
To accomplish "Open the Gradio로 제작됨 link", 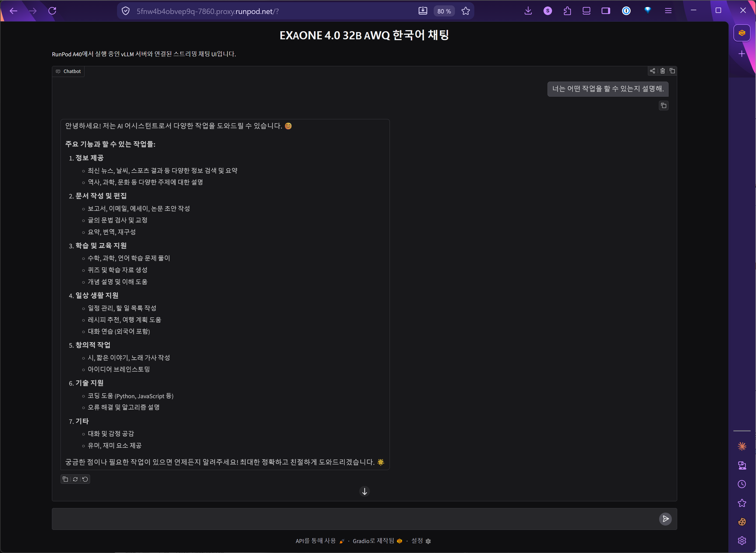I will coord(377,541).
